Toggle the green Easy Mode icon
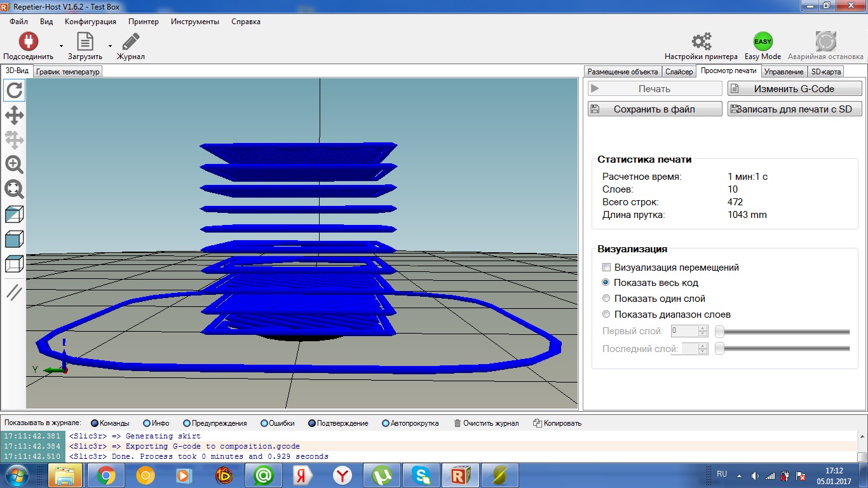The width and height of the screenshot is (868, 488). pyautogui.click(x=763, y=42)
